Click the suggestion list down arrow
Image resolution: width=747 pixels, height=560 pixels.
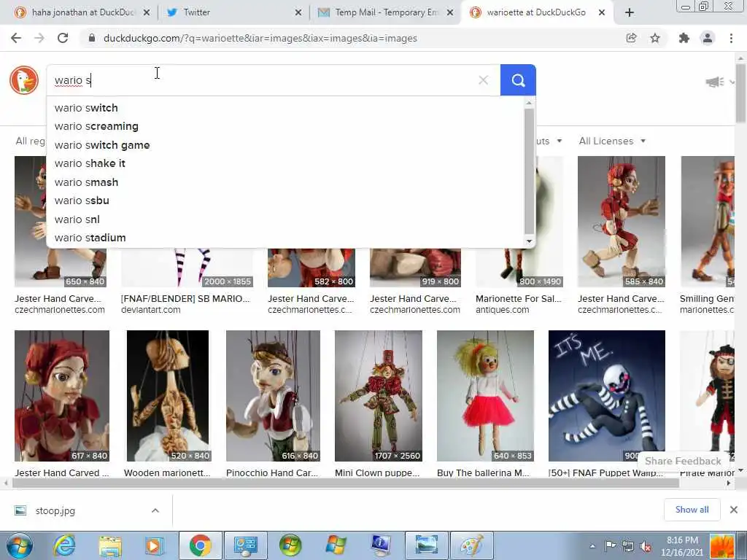pos(530,241)
